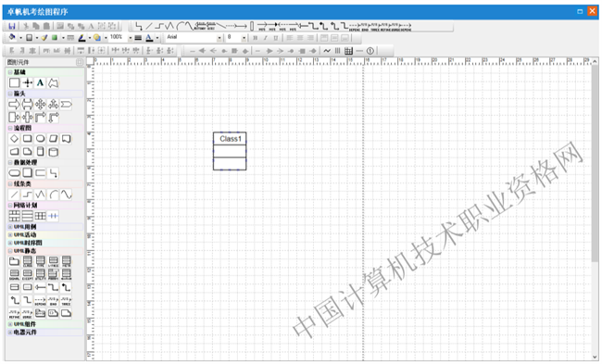Select the sine curve tool in 线条类
Screen dimensions: 602x364
click(66, 195)
